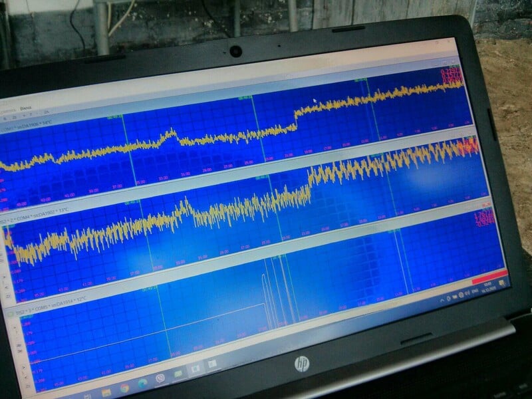Open Google Chrome from the taskbar
This screenshot has width=532, height=399.
124,387
